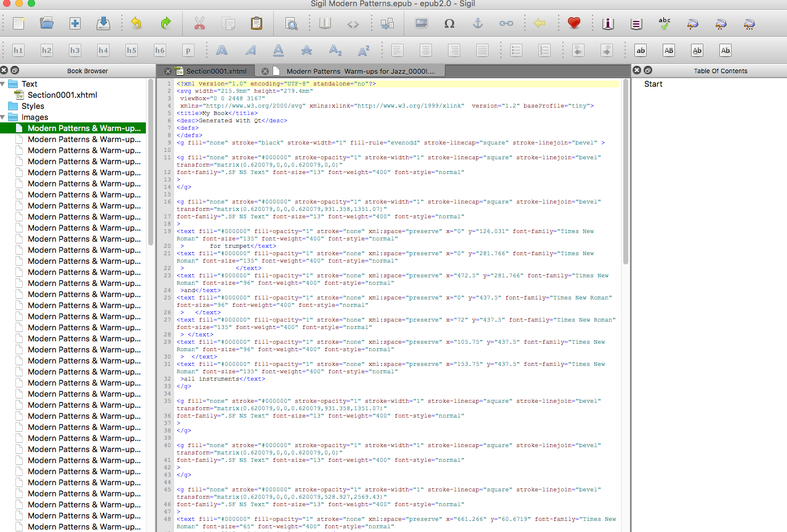Click the red heart Donate icon

click(573, 23)
